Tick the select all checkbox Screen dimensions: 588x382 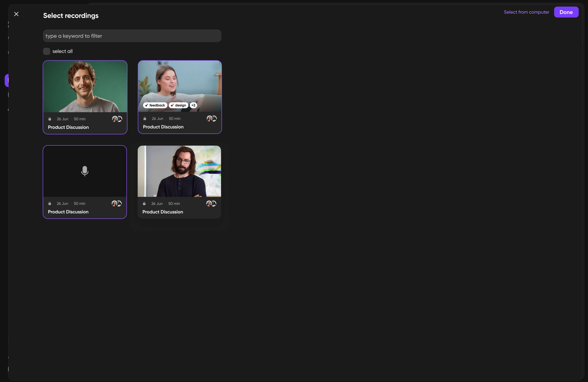pos(47,51)
